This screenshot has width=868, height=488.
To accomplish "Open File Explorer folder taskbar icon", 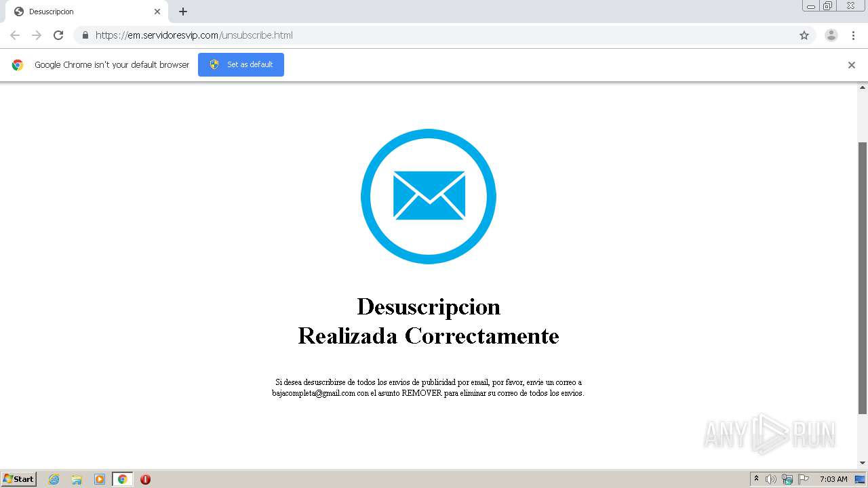I will (77, 479).
